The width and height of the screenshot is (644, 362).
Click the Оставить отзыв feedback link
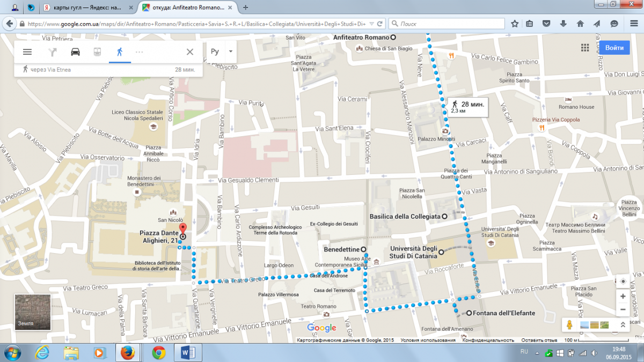click(x=539, y=340)
